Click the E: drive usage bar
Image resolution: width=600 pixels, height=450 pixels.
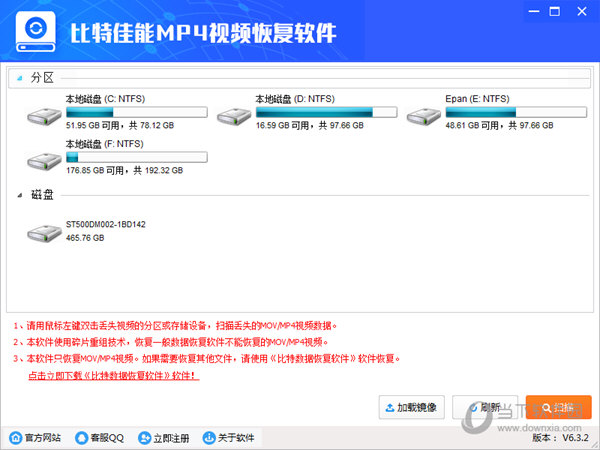tap(516, 112)
